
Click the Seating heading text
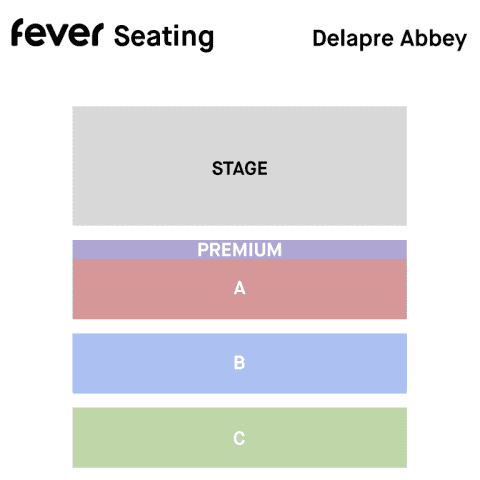tap(164, 37)
